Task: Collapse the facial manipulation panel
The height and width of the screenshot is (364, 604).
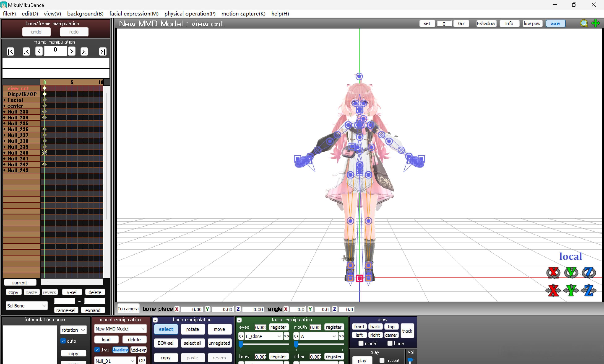Action: pyautogui.click(x=239, y=320)
